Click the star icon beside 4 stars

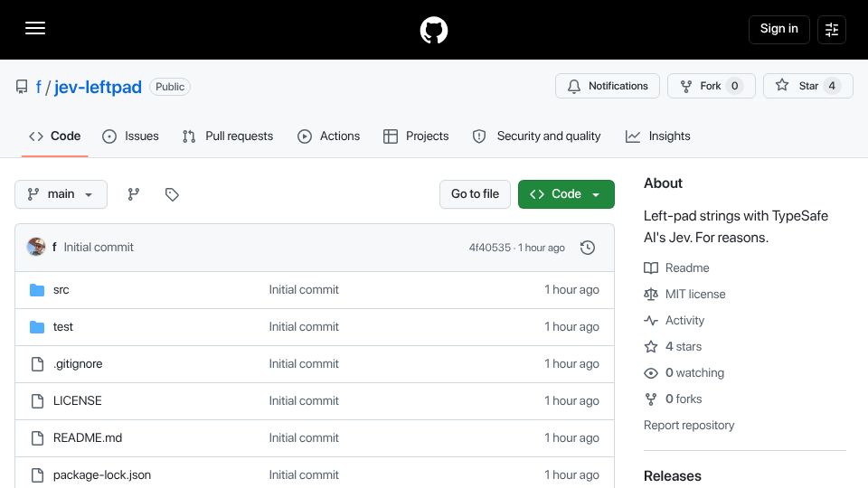[x=651, y=347]
